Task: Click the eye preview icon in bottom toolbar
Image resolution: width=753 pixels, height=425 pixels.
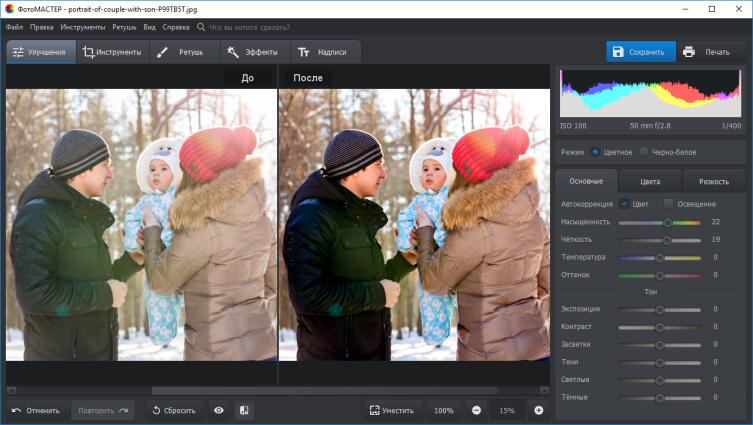Action: 219,410
